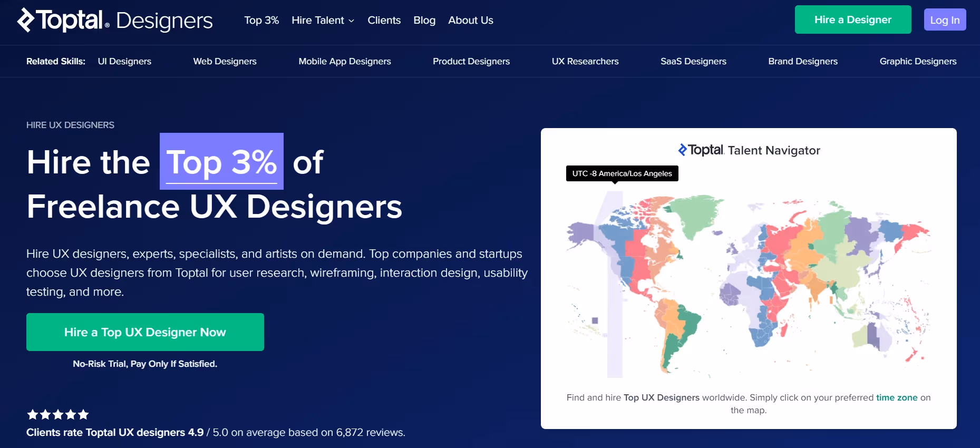Open UX Researchers link
This screenshot has width=980, height=448.
(x=585, y=61)
